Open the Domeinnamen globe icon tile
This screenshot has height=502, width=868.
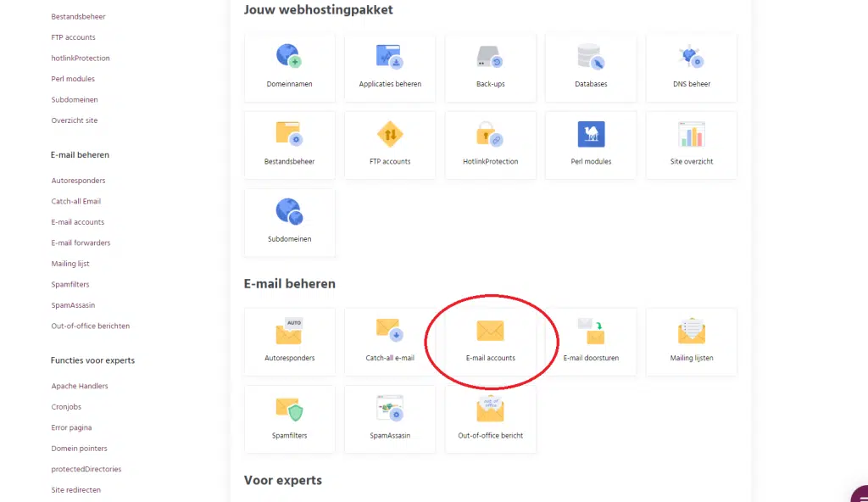tap(289, 57)
